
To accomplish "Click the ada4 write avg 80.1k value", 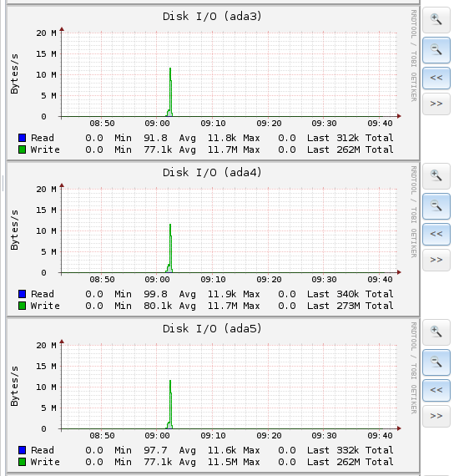I will [158, 306].
